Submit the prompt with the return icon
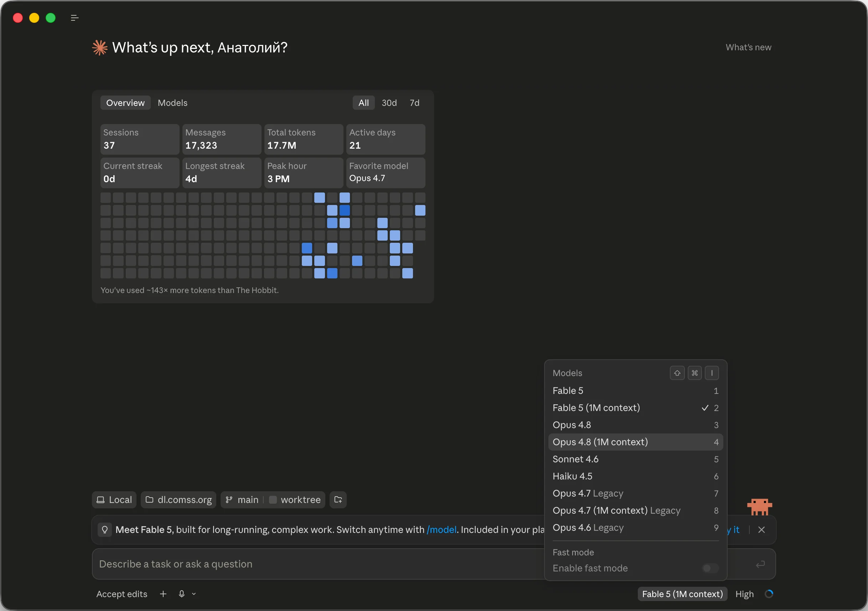 point(760,564)
